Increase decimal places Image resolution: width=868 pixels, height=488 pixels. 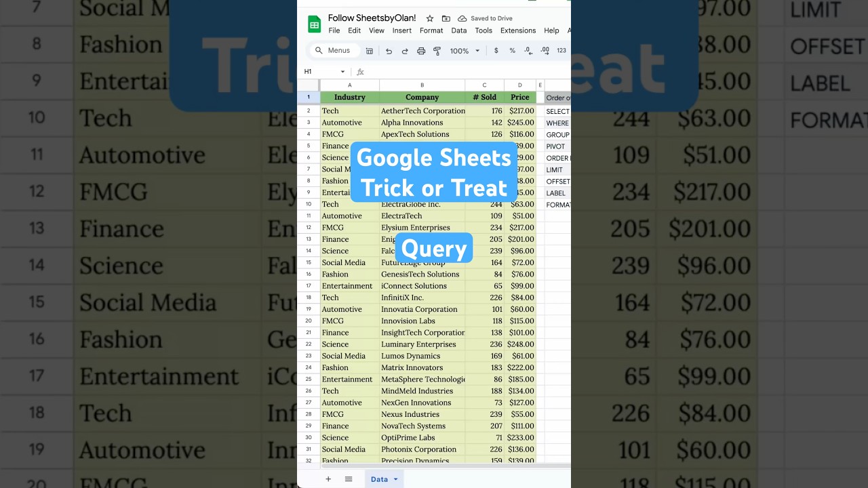coord(545,51)
